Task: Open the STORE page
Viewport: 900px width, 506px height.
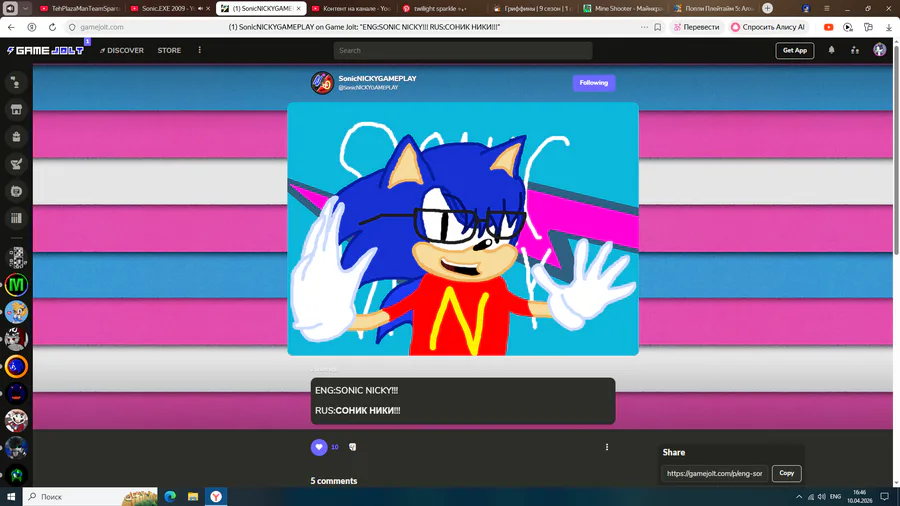Action: coord(169,50)
